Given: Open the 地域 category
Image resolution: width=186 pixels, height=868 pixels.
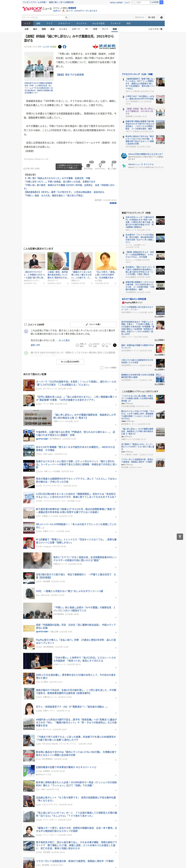Looking at the screenshot, I should pos(114,29).
